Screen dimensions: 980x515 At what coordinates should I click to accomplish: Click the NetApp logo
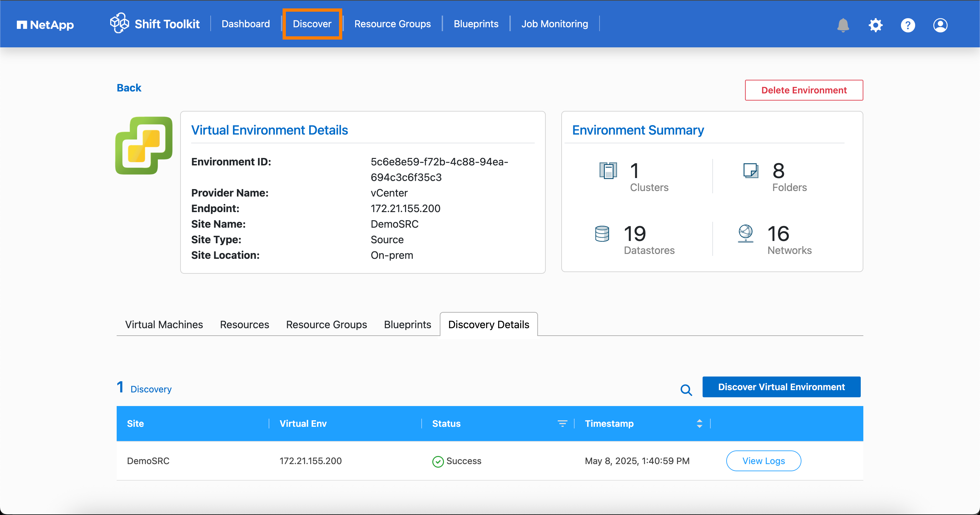coord(45,25)
